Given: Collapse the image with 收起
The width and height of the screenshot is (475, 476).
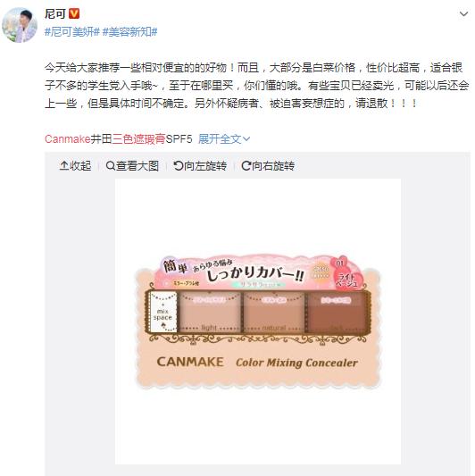Looking at the screenshot, I should coord(76,166).
